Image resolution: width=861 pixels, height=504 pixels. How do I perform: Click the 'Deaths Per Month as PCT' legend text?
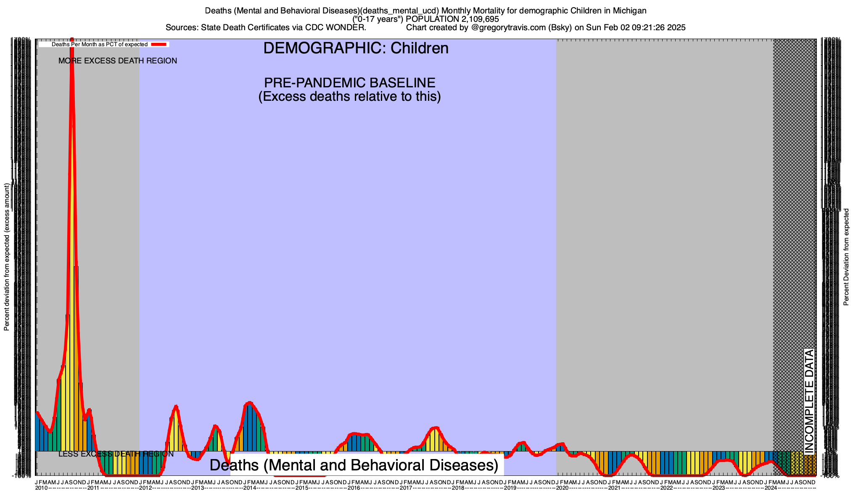99,44
